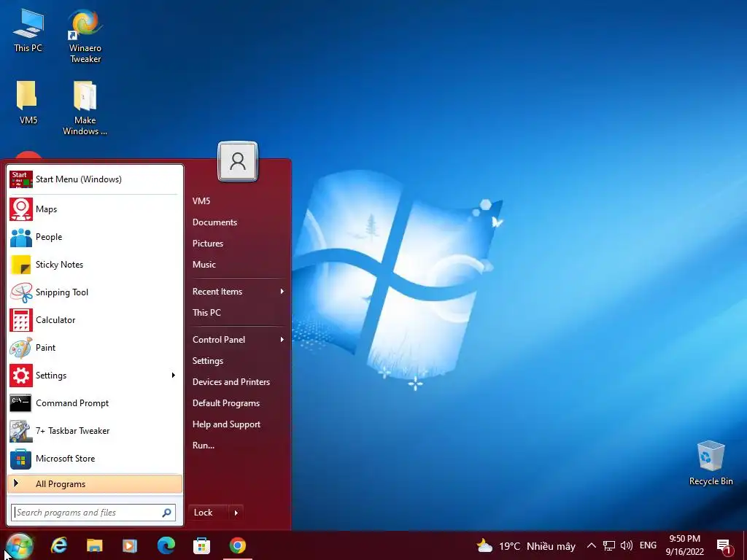Open Command Prompt
Viewport: 747px width, 560px height.
(x=96, y=402)
